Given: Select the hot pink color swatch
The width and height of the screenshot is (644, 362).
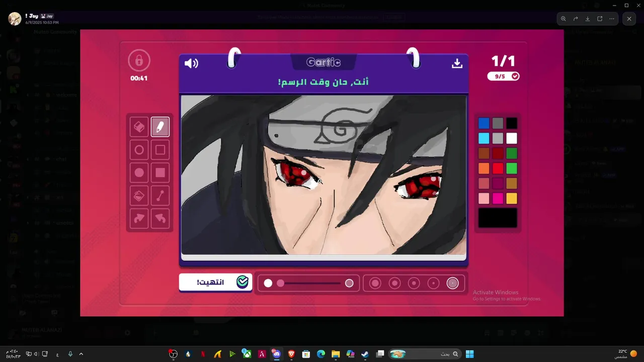Looking at the screenshot, I should coord(498,199).
